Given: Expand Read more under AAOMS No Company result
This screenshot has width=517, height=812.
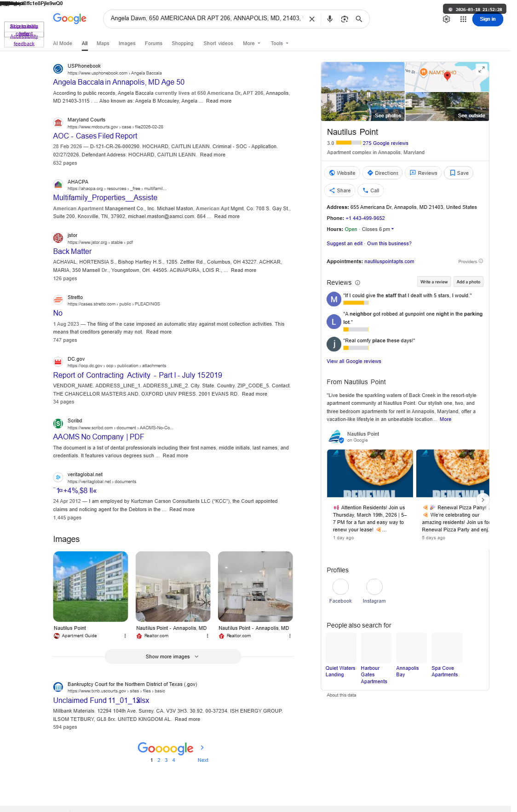Looking at the screenshot, I should (175, 456).
